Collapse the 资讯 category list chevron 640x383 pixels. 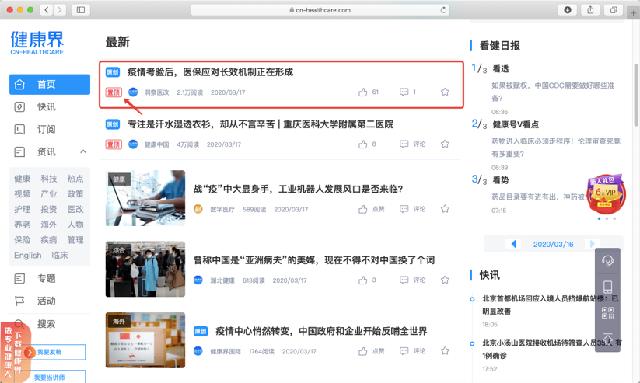83,152
